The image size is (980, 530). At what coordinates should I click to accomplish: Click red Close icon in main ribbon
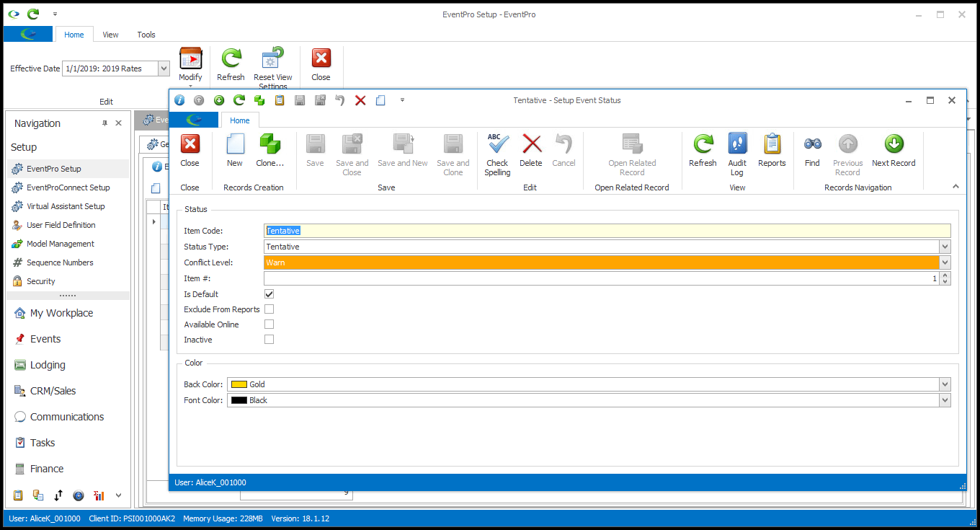[x=321, y=58]
